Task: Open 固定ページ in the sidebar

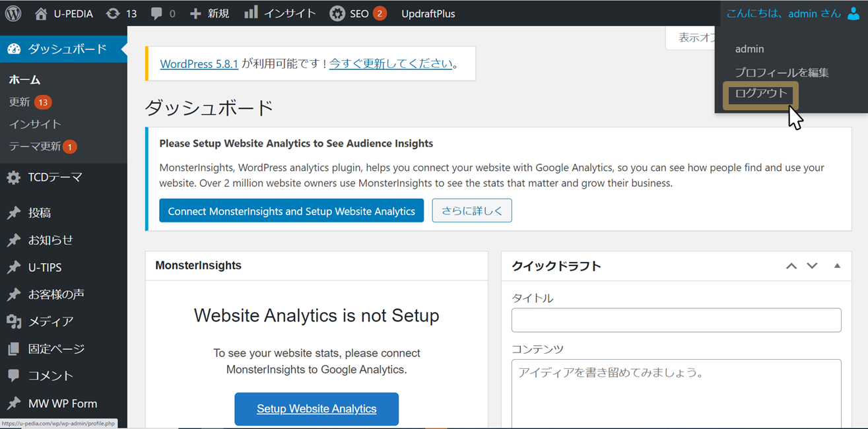Action: [56, 348]
